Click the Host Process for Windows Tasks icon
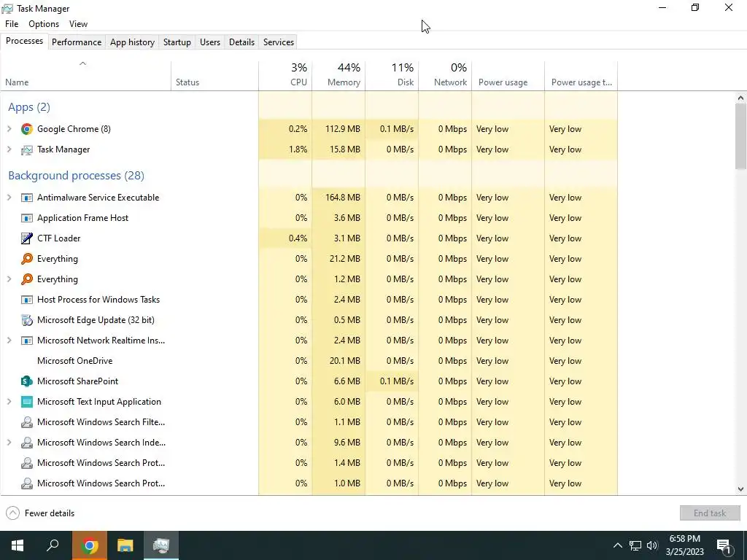The image size is (747, 560). [x=27, y=300]
